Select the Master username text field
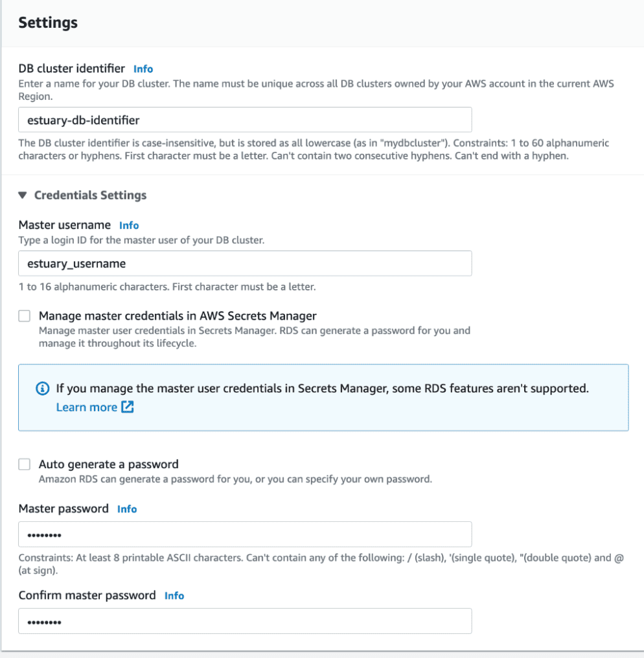 pos(244,263)
